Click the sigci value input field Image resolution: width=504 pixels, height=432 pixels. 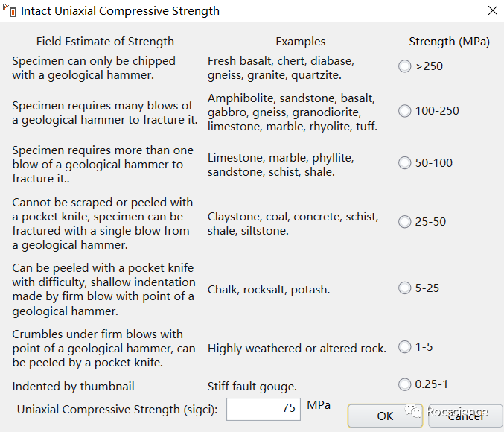click(264, 409)
